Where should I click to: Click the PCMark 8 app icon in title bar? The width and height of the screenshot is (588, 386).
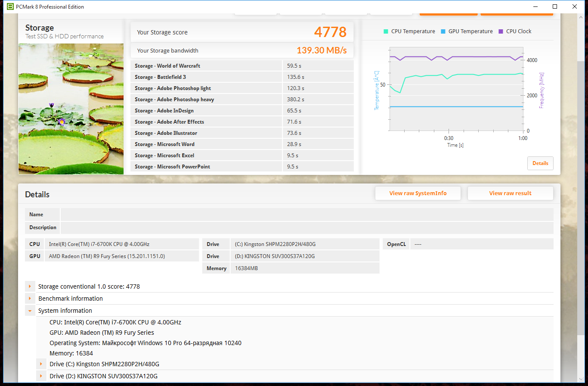coord(10,7)
